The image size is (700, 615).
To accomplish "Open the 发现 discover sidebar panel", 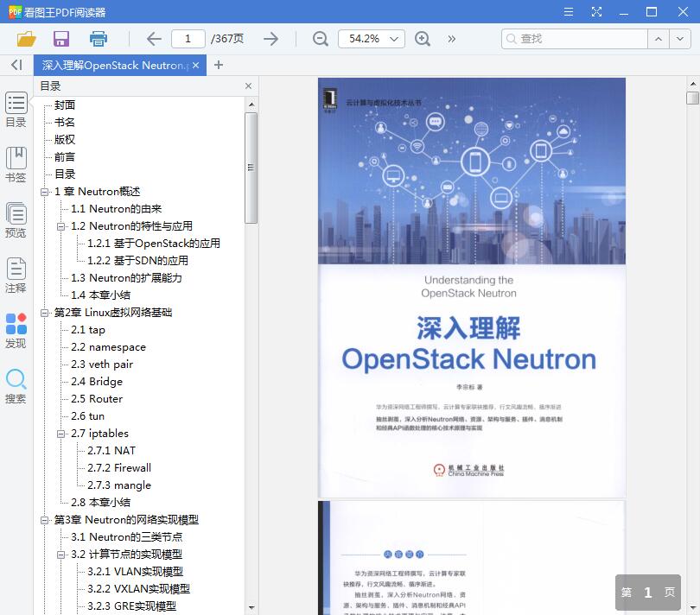I will point(16,331).
